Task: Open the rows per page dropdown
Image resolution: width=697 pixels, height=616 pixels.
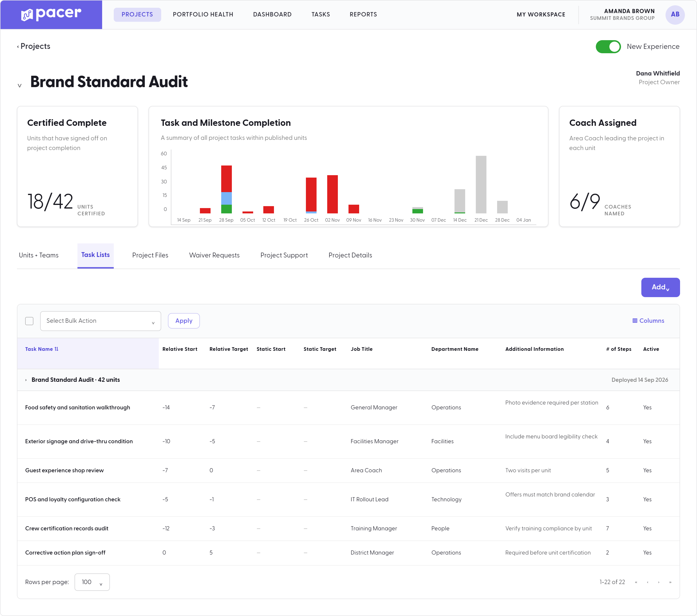Action: point(92,582)
